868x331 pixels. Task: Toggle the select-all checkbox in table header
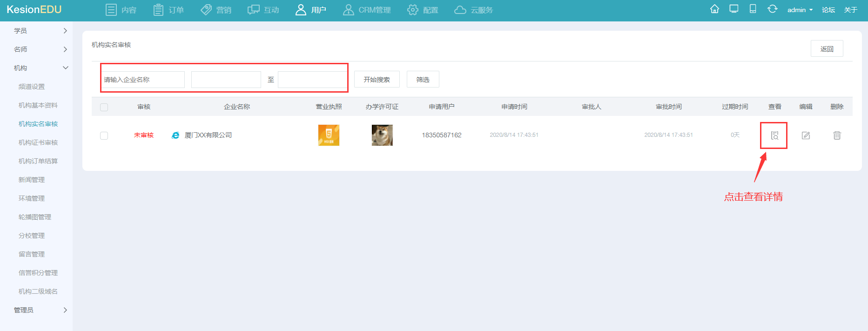tap(104, 107)
